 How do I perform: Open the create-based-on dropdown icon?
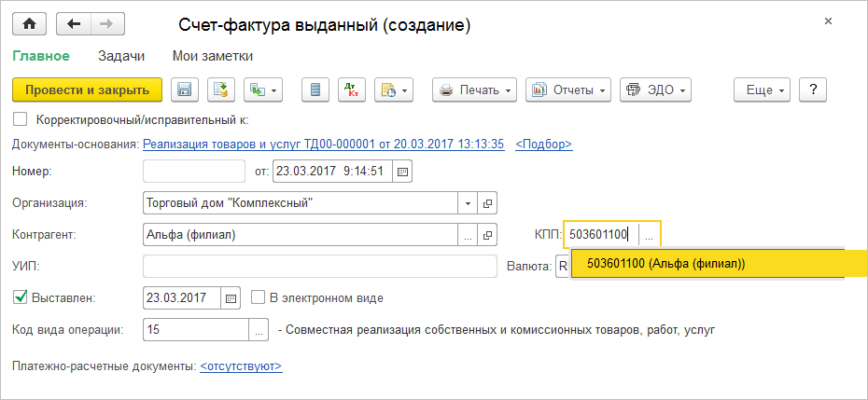coord(263,90)
